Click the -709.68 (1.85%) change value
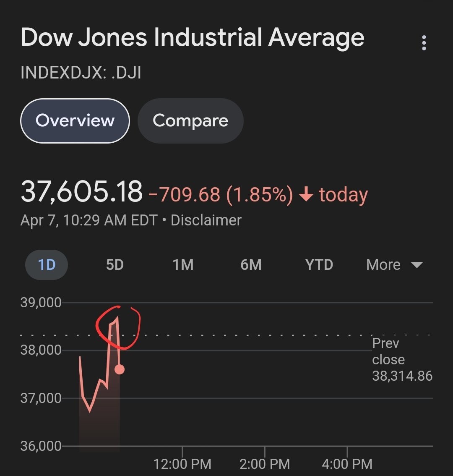 pyautogui.click(x=220, y=195)
